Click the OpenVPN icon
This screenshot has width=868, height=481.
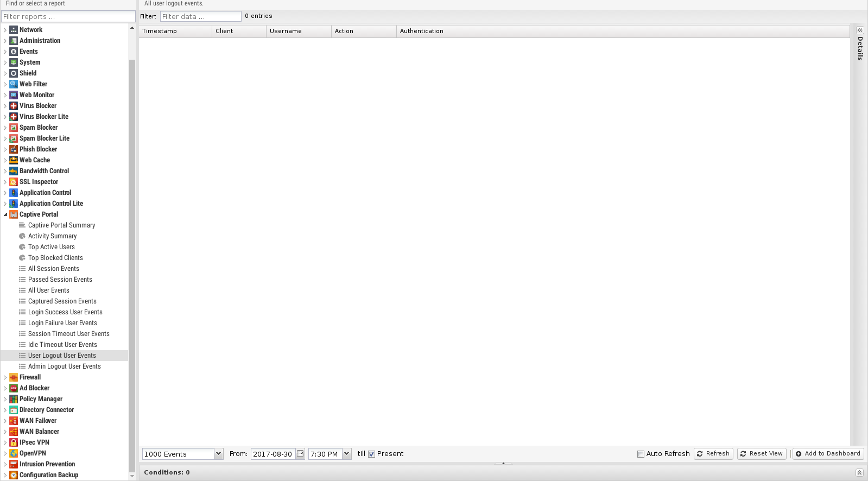[x=14, y=453]
